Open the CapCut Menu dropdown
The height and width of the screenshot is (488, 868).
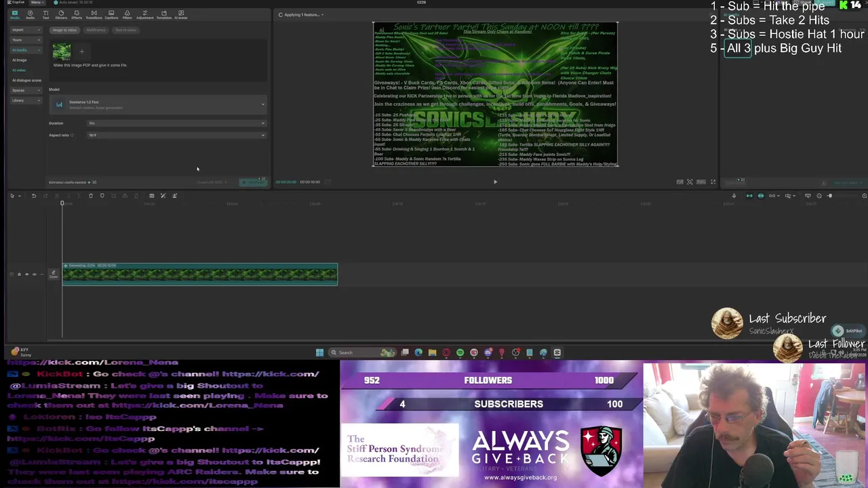(x=36, y=3)
